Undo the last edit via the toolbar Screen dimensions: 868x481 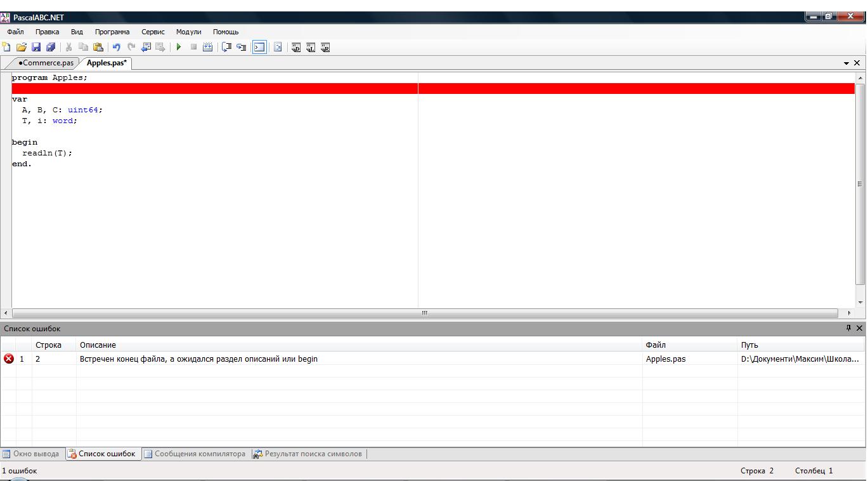pyautogui.click(x=116, y=47)
